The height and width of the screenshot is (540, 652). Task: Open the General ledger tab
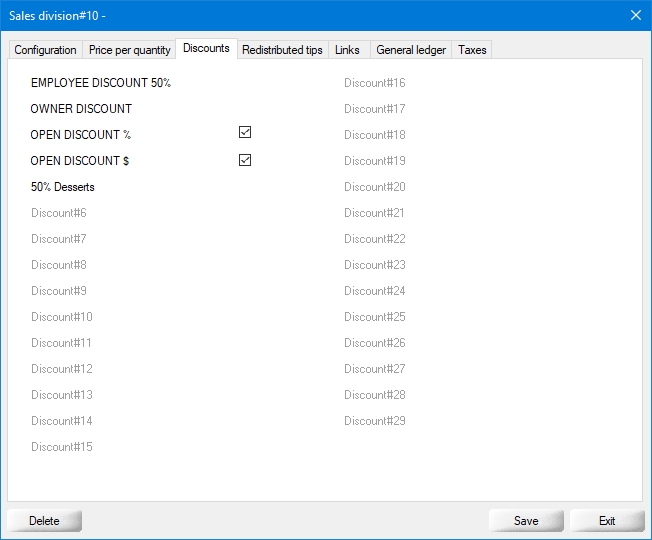(x=410, y=50)
